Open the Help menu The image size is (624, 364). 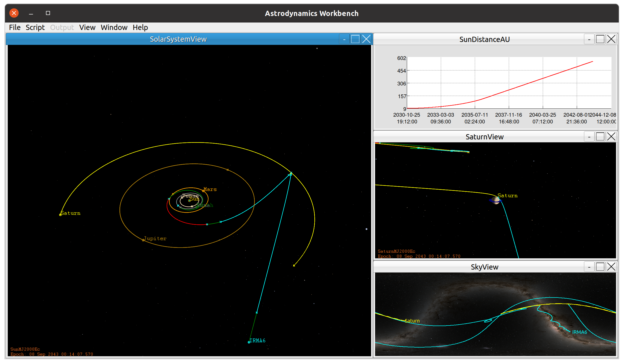[x=140, y=27]
